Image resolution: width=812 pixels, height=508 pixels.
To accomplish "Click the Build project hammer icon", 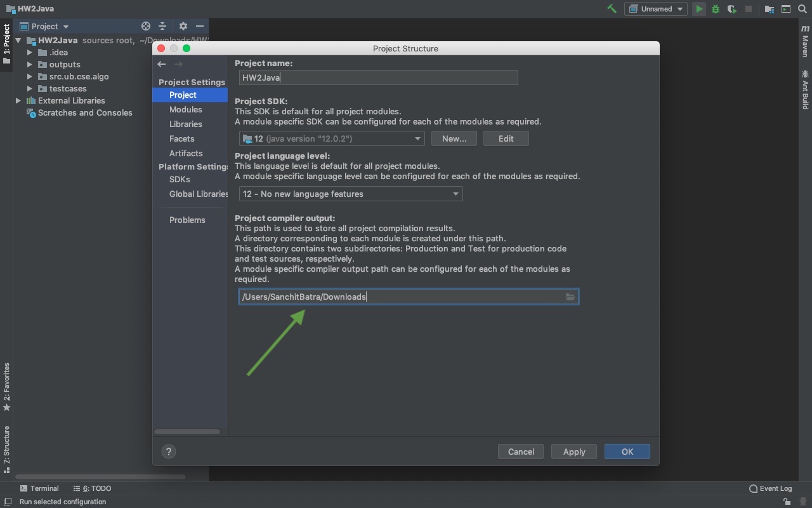I will coord(612,9).
